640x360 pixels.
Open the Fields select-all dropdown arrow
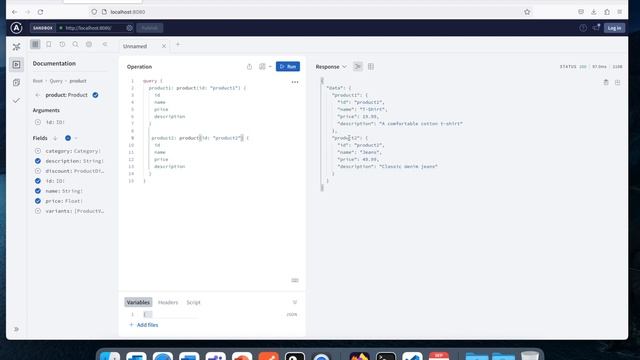[x=76, y=138]
